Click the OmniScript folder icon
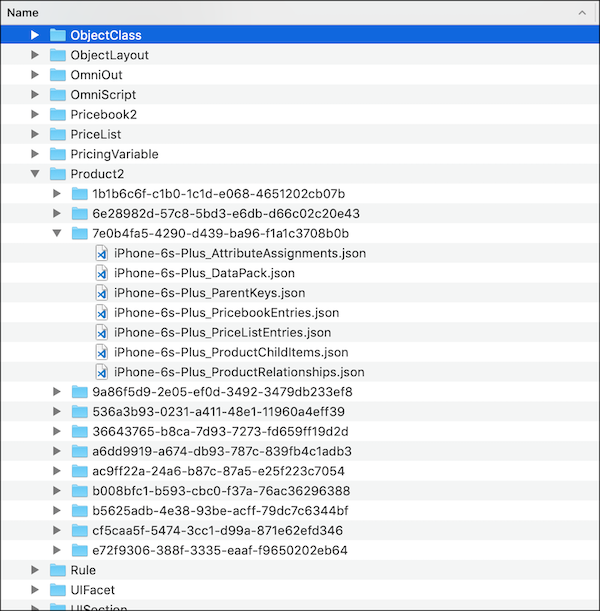Viewport: 600px width, 611px height. [58, 94]
